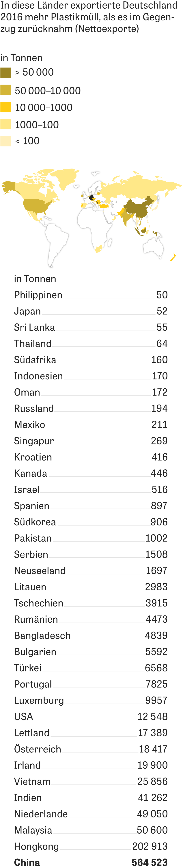Click the headline about Plastikmüll Nettoexporte
The image size is (183, 868).
[89, 17]
